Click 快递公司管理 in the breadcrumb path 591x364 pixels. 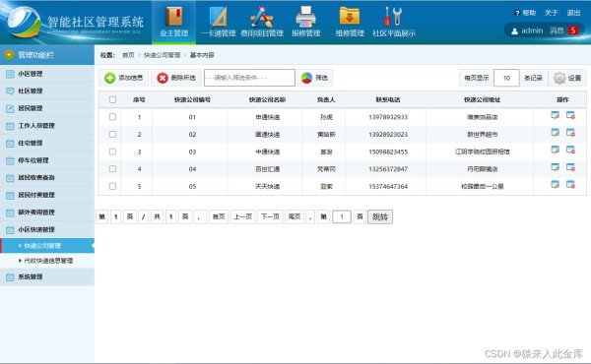tap(163, 55)
